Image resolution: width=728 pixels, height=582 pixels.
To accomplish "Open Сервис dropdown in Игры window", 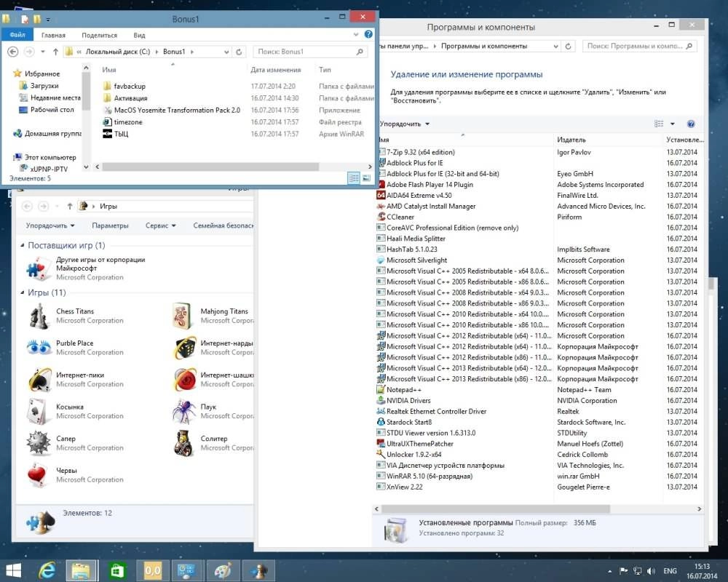I will pyautogui.click(x=160, y=226).
